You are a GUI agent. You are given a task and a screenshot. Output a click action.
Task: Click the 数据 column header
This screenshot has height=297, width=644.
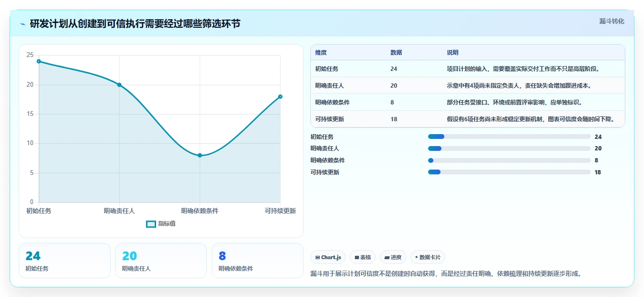[396, 53]
